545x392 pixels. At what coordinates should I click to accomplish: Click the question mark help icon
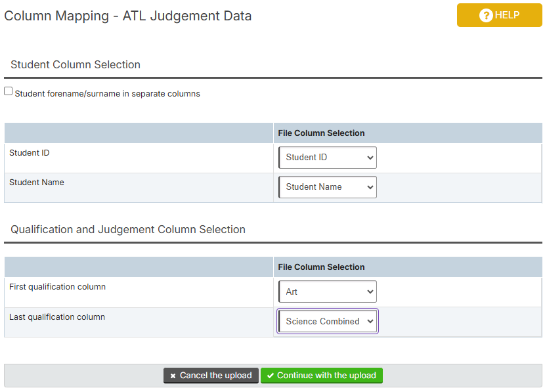(x=486, y=15)
